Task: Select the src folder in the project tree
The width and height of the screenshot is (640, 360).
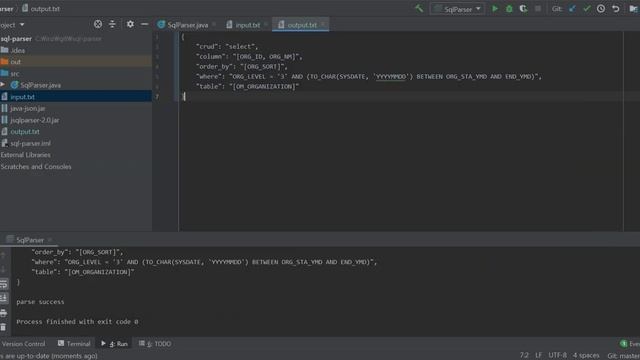Action: 15,73
